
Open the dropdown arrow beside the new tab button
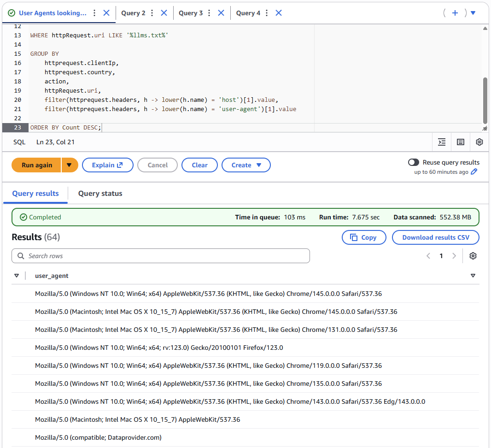click(x=473, y=13)
